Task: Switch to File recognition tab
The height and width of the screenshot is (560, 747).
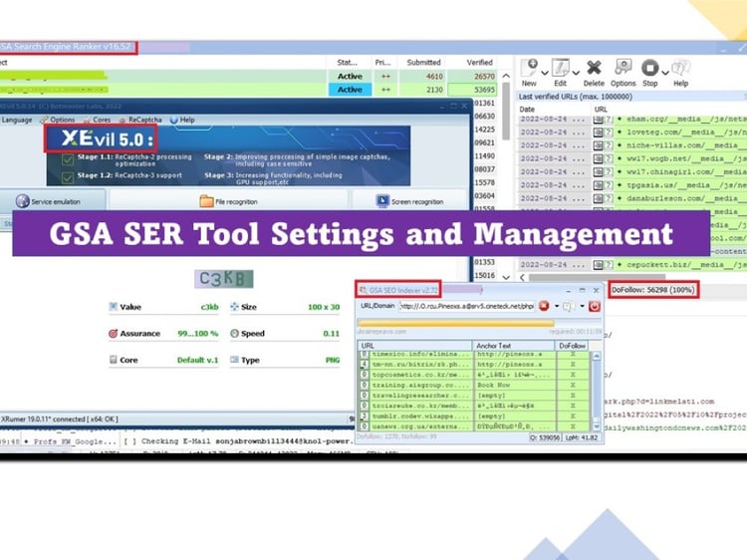Action: (229, 201)
